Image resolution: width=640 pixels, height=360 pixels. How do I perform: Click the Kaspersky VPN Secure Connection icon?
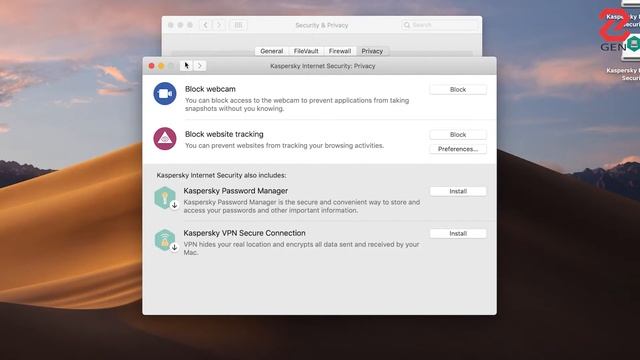pos(165,240)
